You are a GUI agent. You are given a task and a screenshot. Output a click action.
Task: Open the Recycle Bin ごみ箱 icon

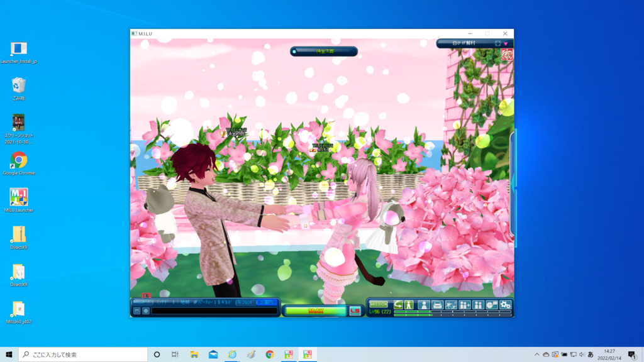pos(18,89)
